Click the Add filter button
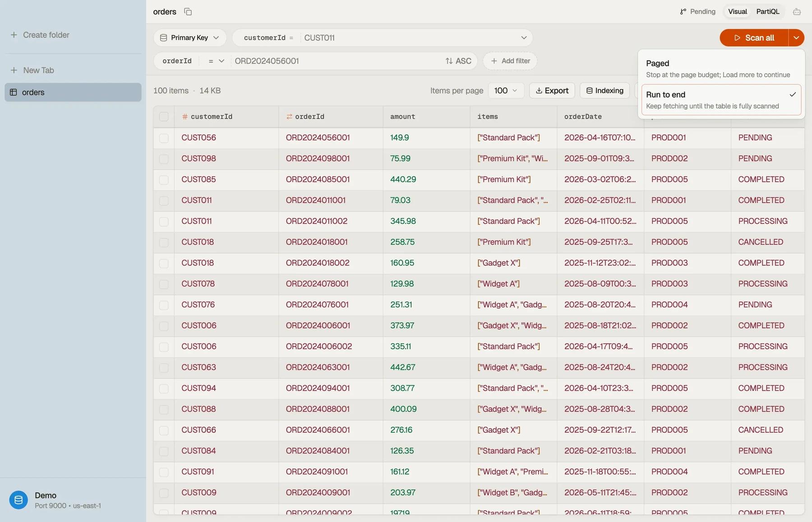Screen dimensions: 812x522 point(510,61)
